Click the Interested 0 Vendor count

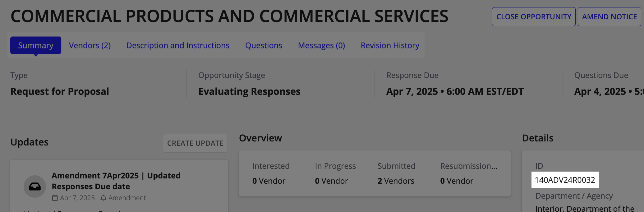269,181
